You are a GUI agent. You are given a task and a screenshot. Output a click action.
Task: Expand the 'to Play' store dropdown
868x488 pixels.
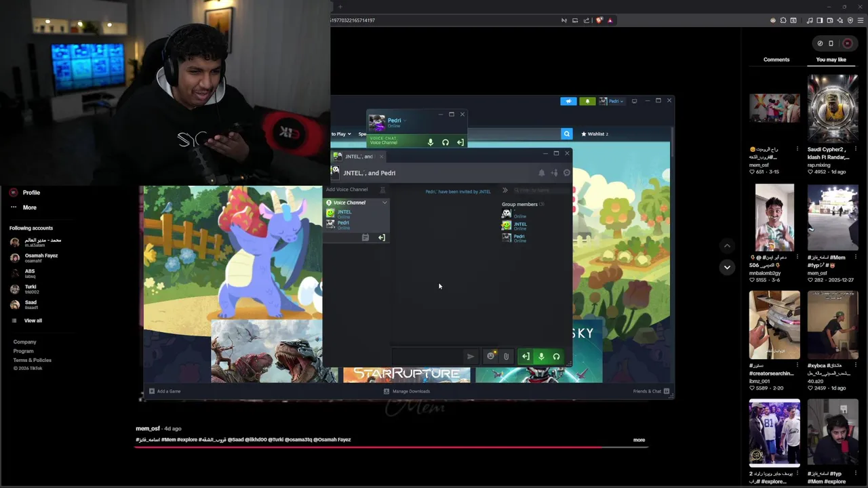[341, 134]
